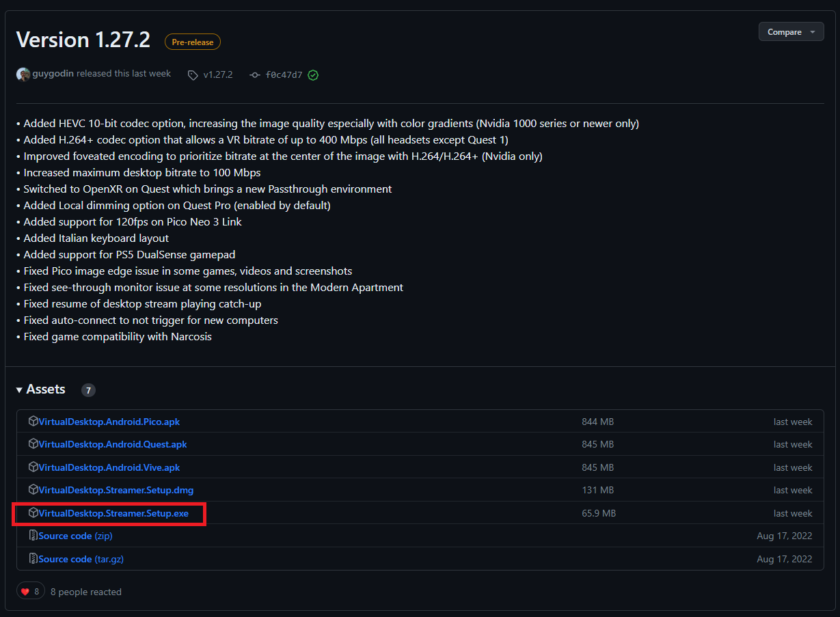The image size is (840, 617).
Task: Download VirtualDesktop.Streamer.Setup.dmg
Action: 116,490
